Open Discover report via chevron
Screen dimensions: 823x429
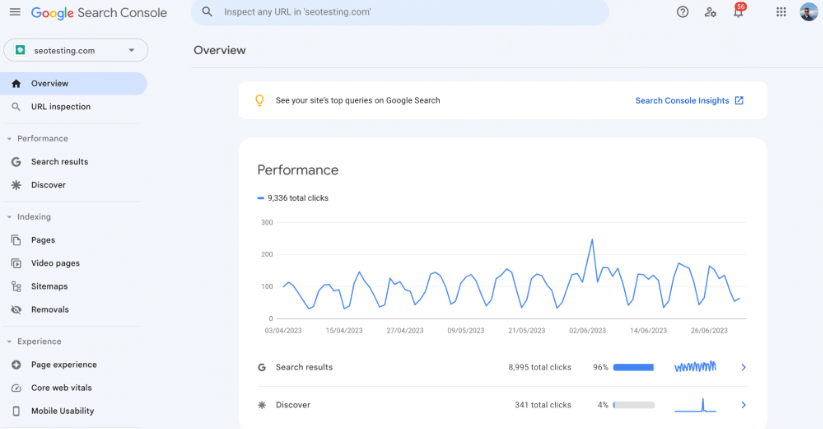(x=743, y=405)
